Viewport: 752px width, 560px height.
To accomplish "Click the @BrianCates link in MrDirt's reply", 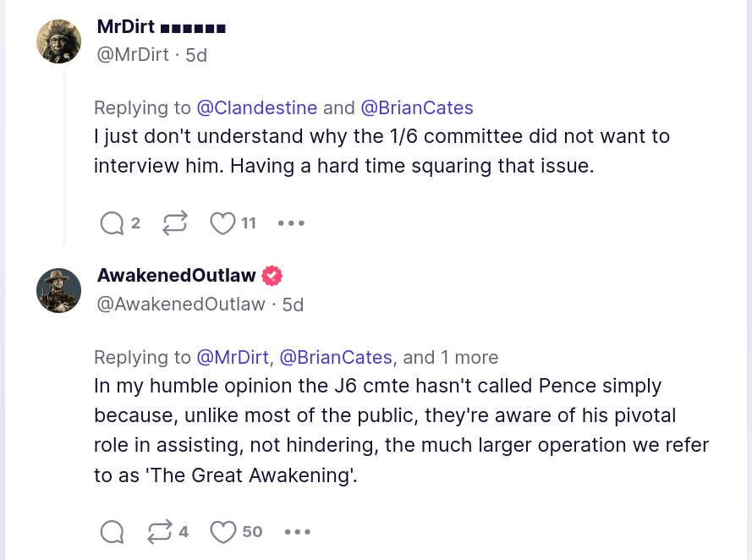I will click(417, 107).
